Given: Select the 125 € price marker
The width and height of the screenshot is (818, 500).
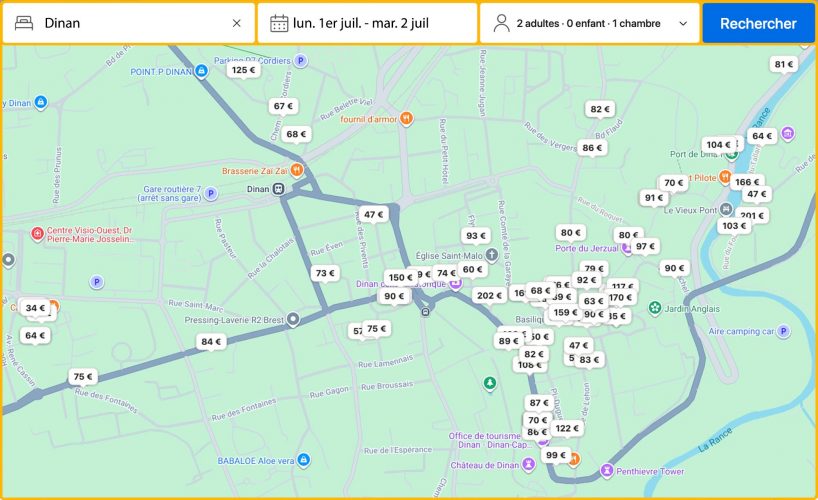Looking at the screenshot, I should point(242,70).
